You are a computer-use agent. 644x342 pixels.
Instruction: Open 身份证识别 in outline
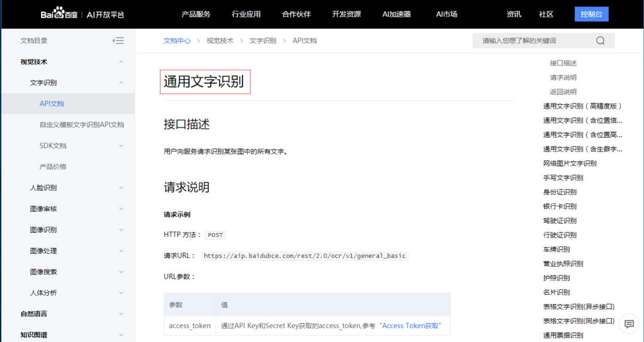point(560,192)
